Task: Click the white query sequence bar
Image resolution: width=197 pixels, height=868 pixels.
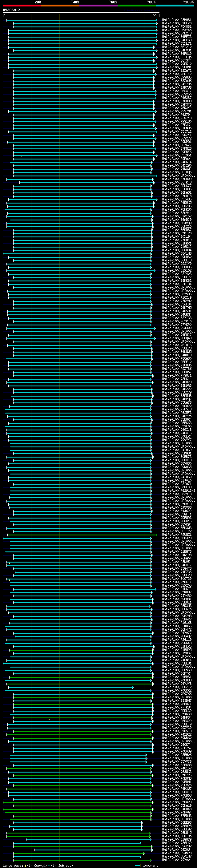Action: click(x=81, y=13)
